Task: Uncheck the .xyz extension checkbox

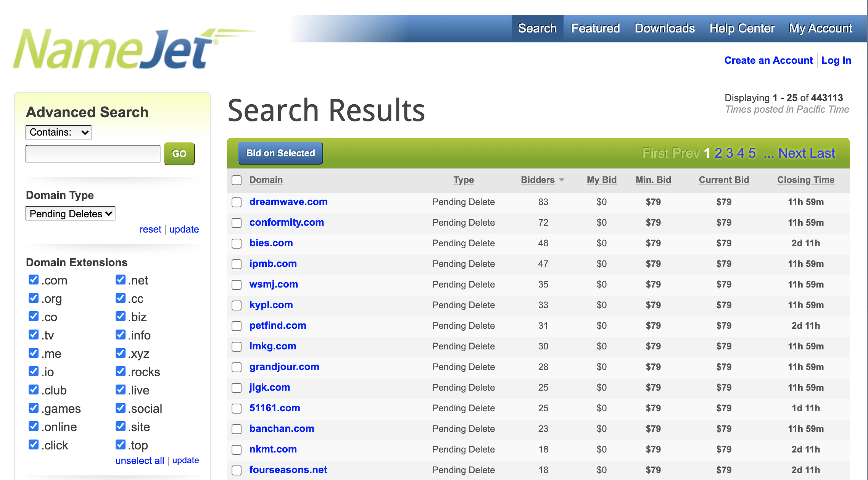Action: click(121, 353)
